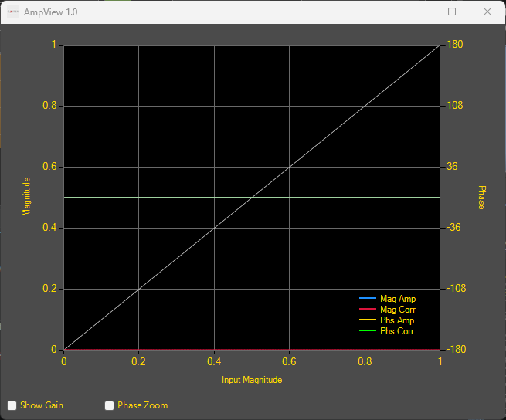Click the AmpView 1.0 window title

(x=51, y=12)
